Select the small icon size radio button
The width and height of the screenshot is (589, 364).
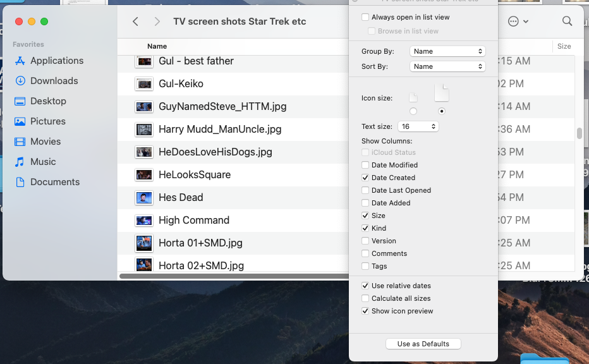(413, 111)
